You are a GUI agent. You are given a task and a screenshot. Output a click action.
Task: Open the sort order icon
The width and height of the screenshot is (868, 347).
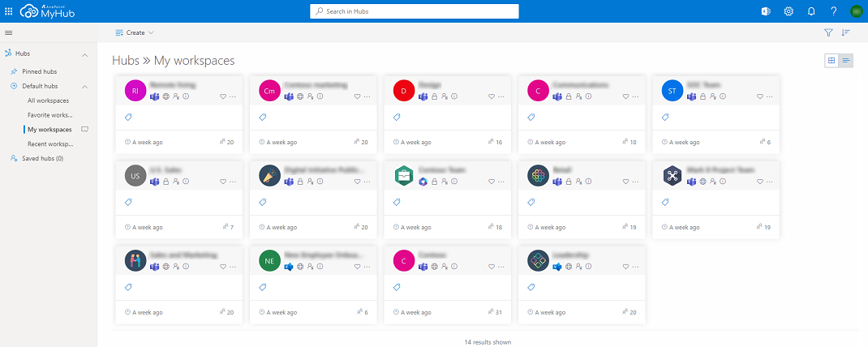[x=845, y=32]
